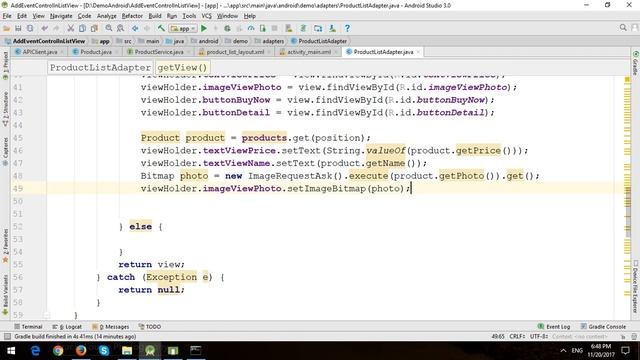Click the Find magnifier icon
Viewport: 640px width, 360px height.
coord(109,28)
